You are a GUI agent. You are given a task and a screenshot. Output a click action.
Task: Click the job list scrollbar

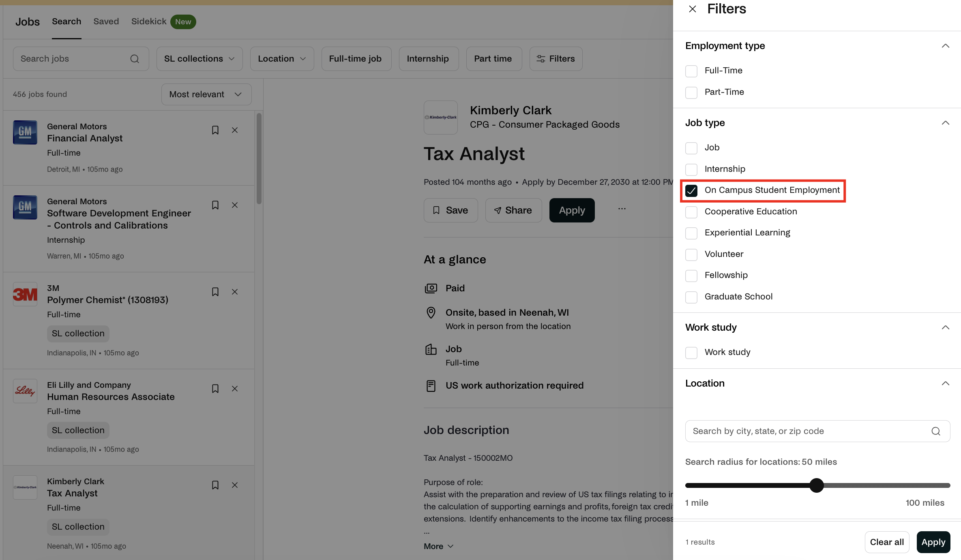(259, 158)
